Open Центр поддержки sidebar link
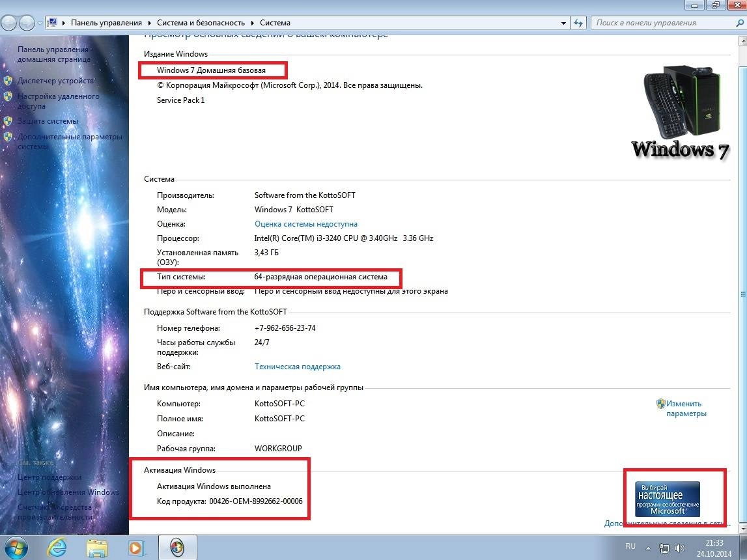Viewport: 747px width, 560px height. click(49, 477)
